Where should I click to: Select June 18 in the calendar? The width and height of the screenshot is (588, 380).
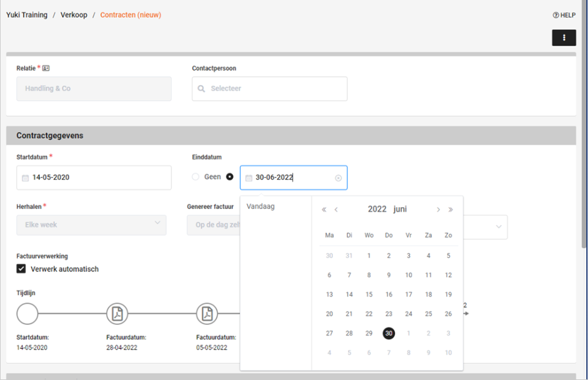428,294
